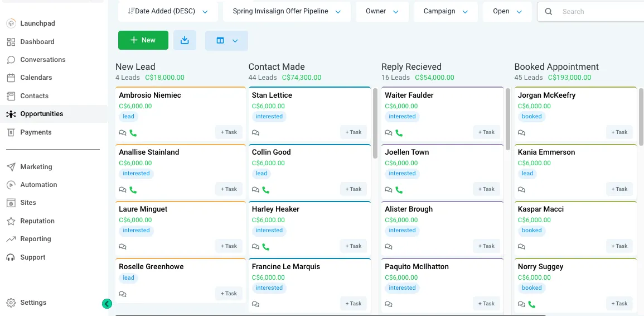The width and height of the screenshot is (644, 316).
Task: Add task on Kaspar Macci card
Action: tap(619, 246)
